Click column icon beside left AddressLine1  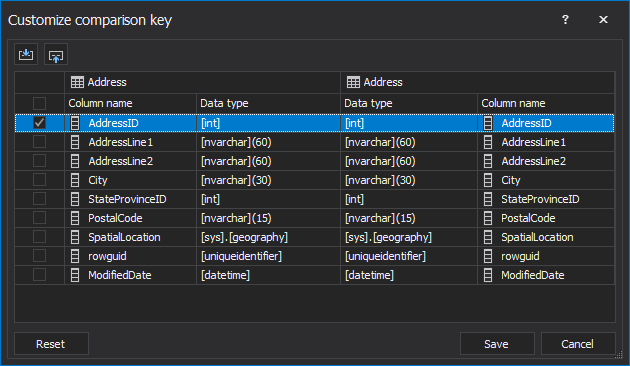(75, 142)
